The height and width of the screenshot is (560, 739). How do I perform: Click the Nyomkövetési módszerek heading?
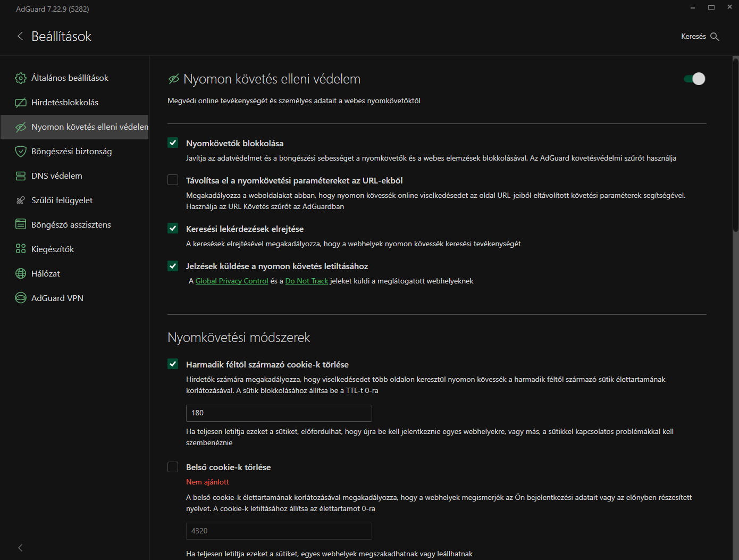point(239,338)
